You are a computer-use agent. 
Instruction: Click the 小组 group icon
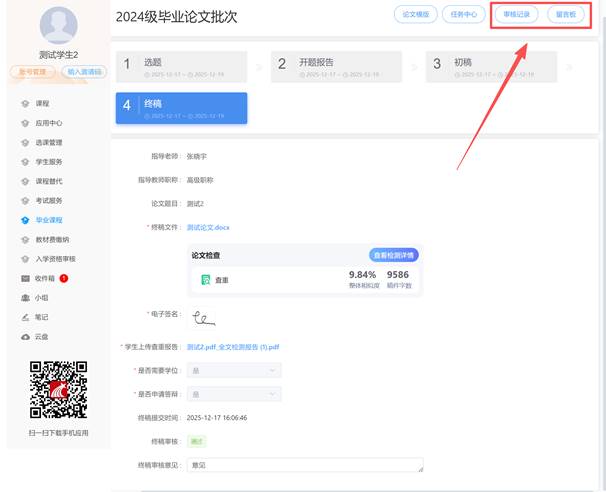tap(25, 297)
